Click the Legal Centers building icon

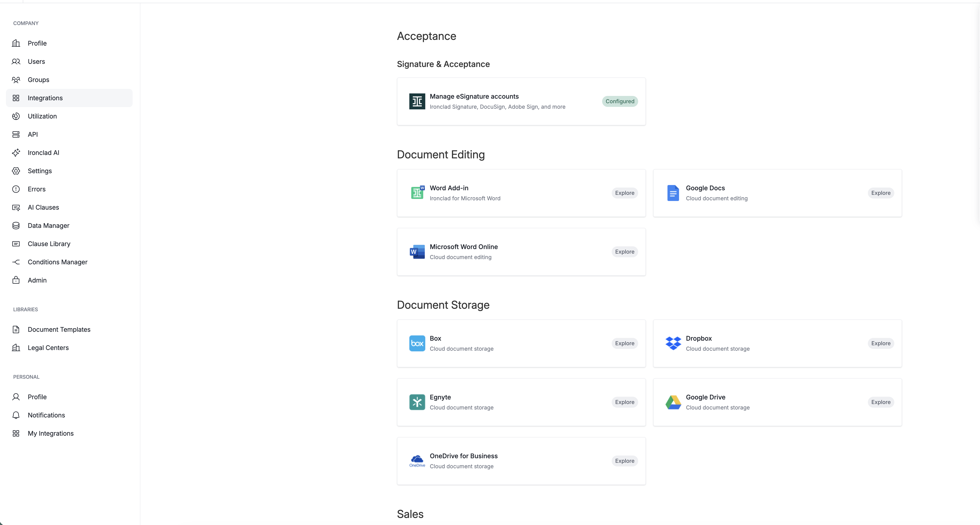point(16,348)
